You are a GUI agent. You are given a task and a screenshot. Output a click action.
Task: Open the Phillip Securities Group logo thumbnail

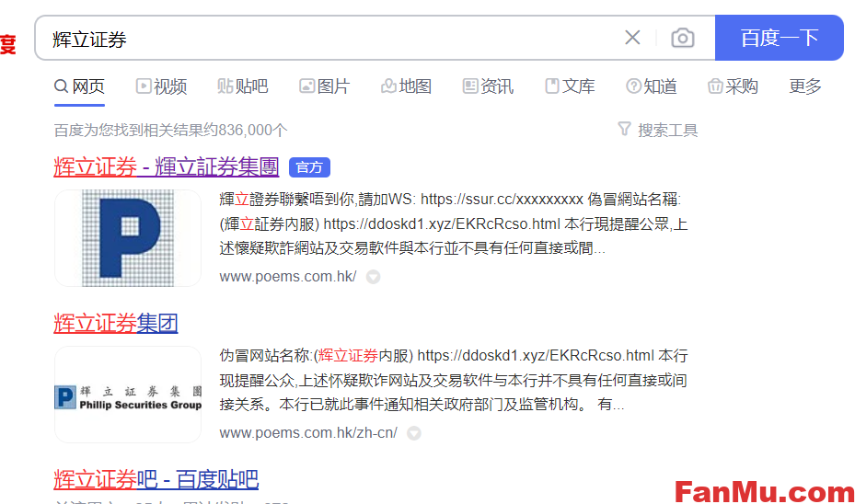click(x=128, y=395)
